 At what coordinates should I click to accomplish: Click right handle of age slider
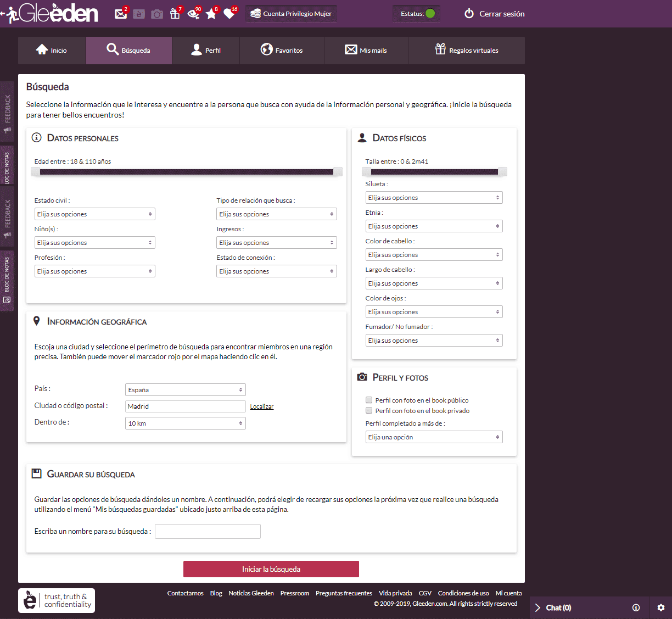click(x=338, y=172)
